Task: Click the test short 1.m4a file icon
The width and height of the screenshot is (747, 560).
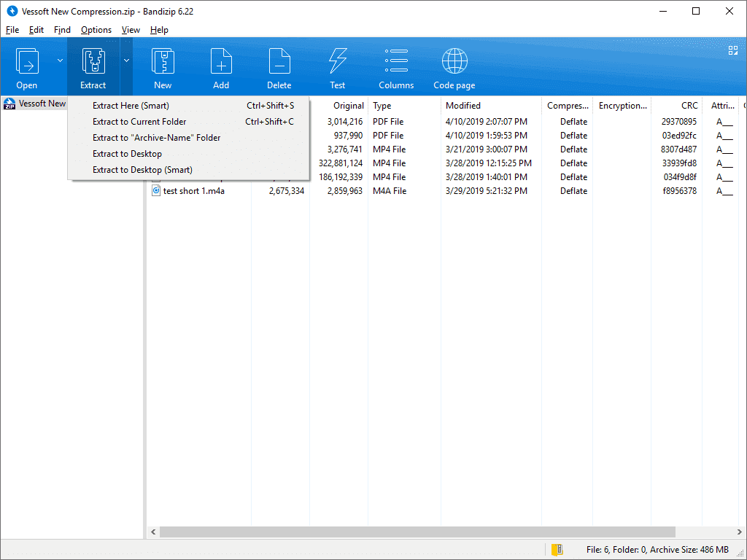Action: pyautogui.click(x=156, y=190)
